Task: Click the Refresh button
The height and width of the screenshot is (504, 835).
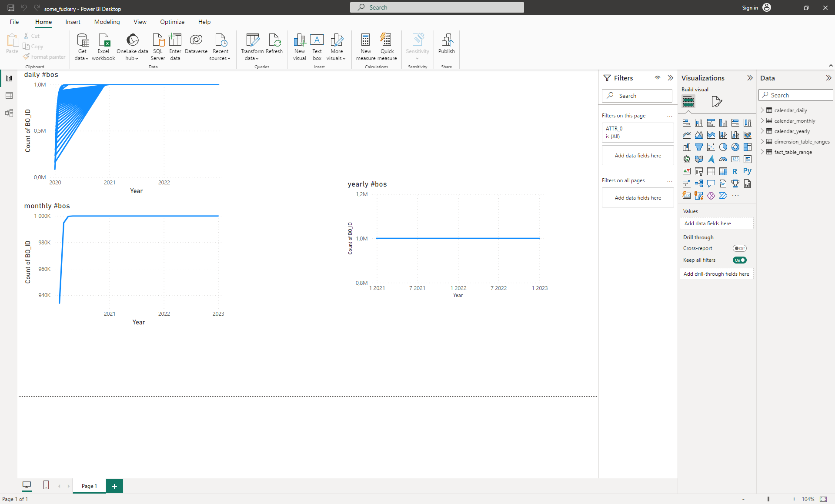Action: [x=274, y=44]
